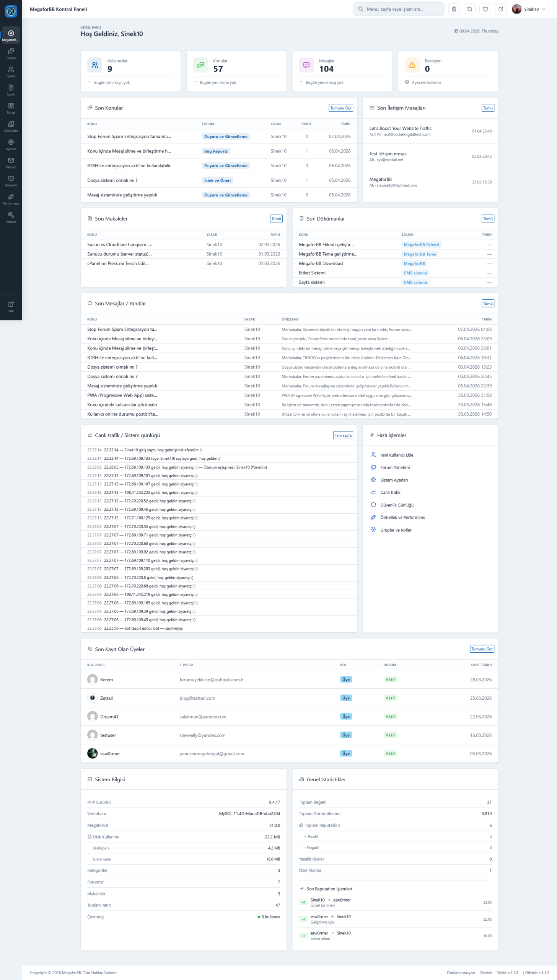Click the trash icon in top bar
This screenshot has width=557, height=980.
pyautogui.click(x=454, y=9)
